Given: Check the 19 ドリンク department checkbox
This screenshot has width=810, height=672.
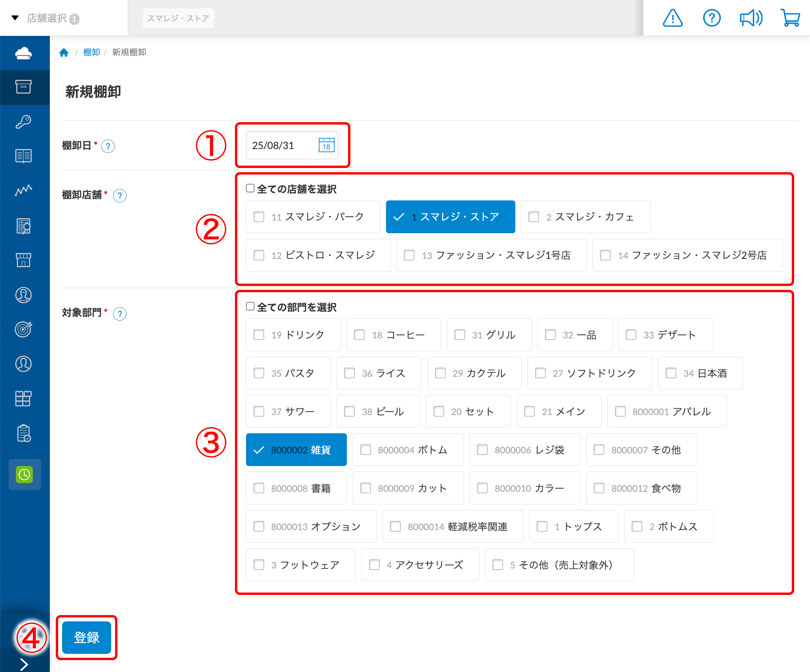Looking at the screenshot, I should (259, 334).
